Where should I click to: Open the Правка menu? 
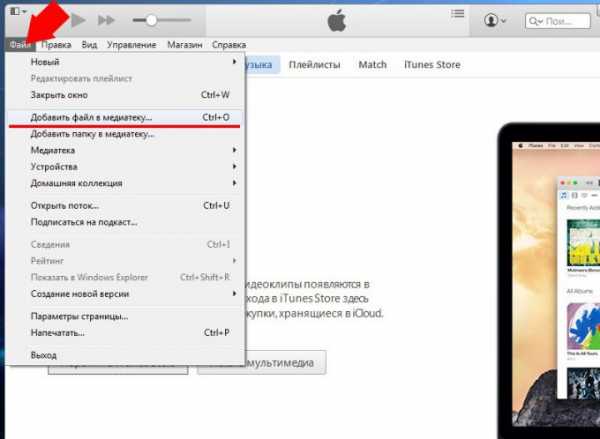pos(56,45)
